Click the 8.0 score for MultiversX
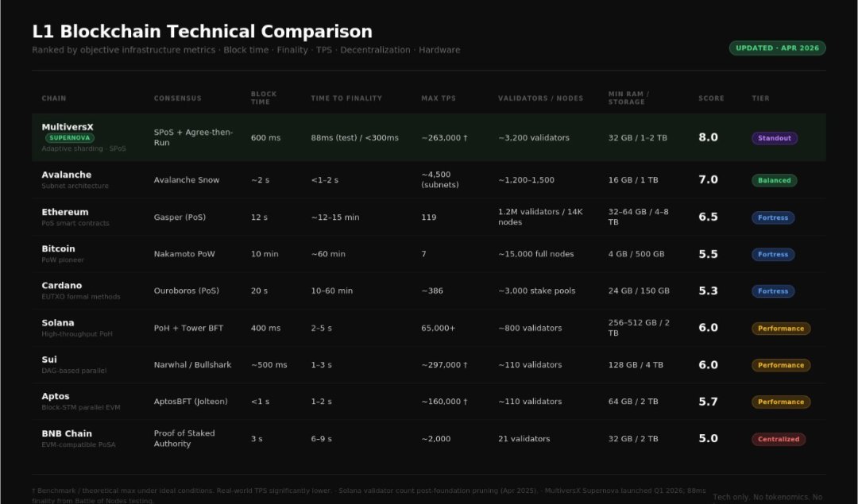The height and width of the screenshot is (504, 858). [708, 137]
